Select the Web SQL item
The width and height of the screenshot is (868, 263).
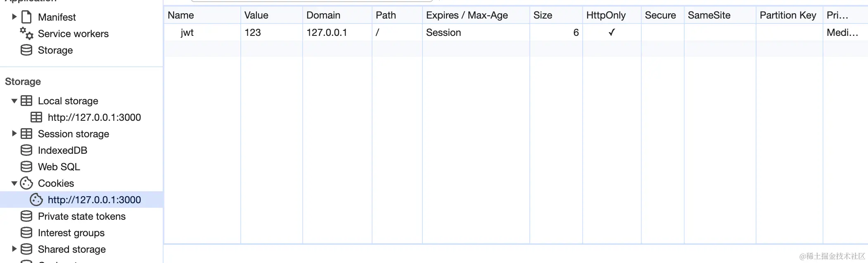tap(59, 167)
